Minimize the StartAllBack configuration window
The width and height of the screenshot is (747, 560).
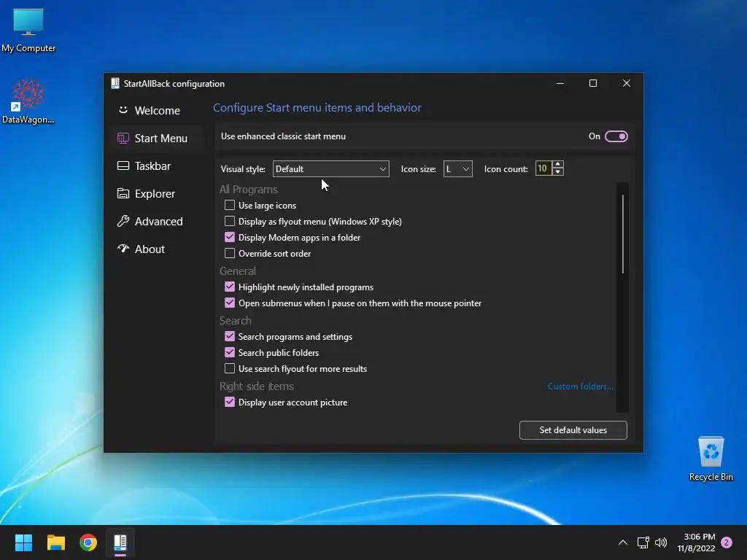coord(560,83)
